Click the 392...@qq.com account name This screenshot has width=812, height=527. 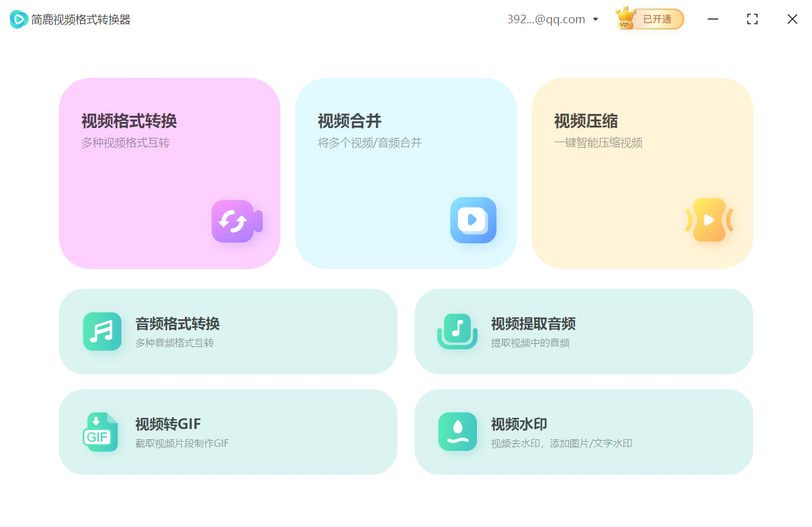coord(547,19)
